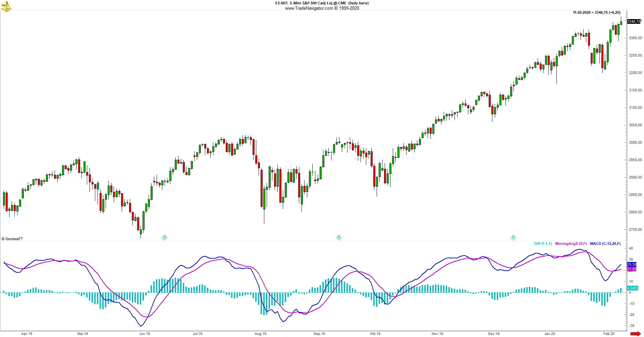Click the blue MACD value tag 25,30
This screenshot has width=644, height=337.
tap(632, 264)
